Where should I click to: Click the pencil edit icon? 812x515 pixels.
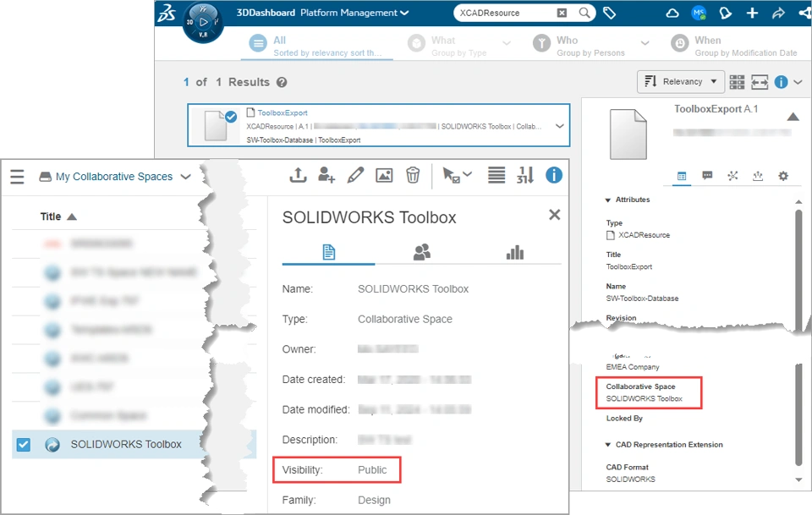click(355, 175)
